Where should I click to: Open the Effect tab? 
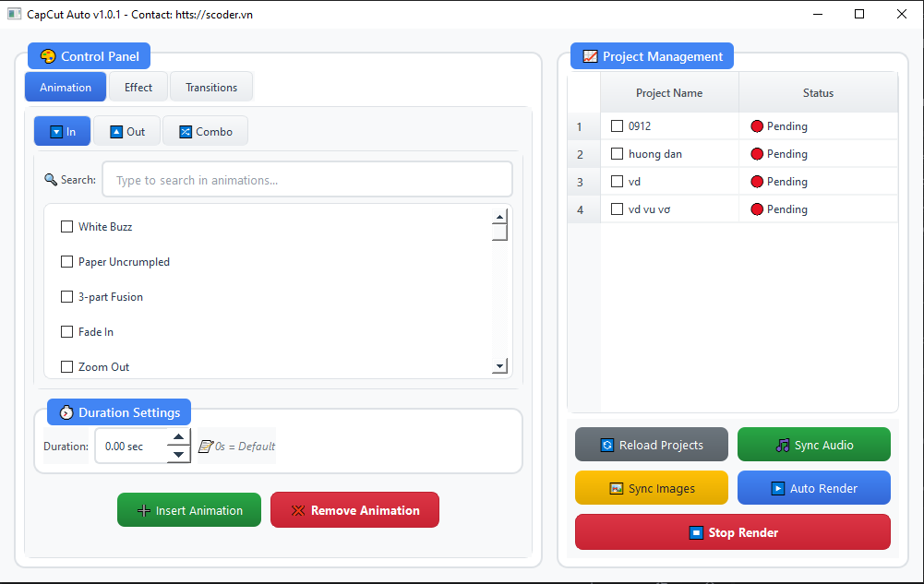coord(138,87)
